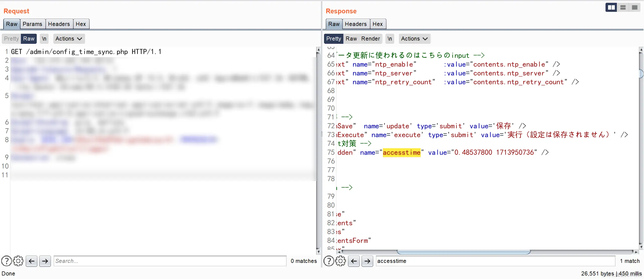
Task: Jump to next Response search match
Action: 367,261
